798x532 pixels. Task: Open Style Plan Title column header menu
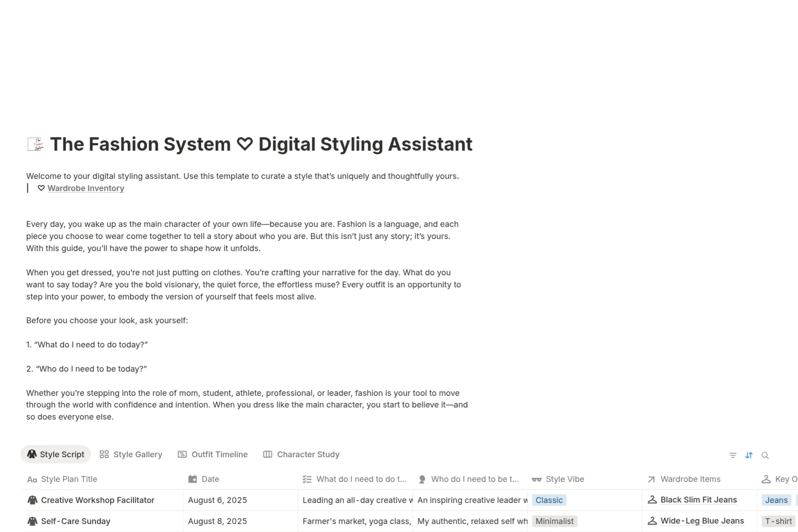(x=69, y=479)
